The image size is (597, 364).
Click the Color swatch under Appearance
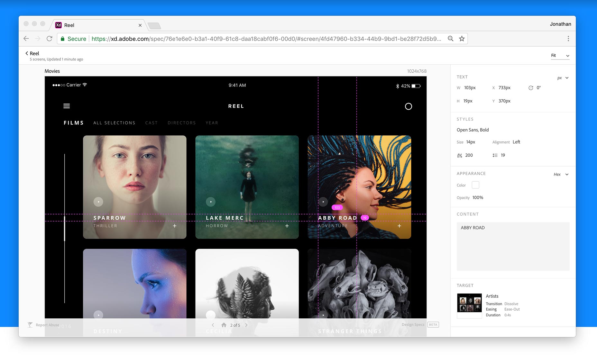(x=475, y=185)
